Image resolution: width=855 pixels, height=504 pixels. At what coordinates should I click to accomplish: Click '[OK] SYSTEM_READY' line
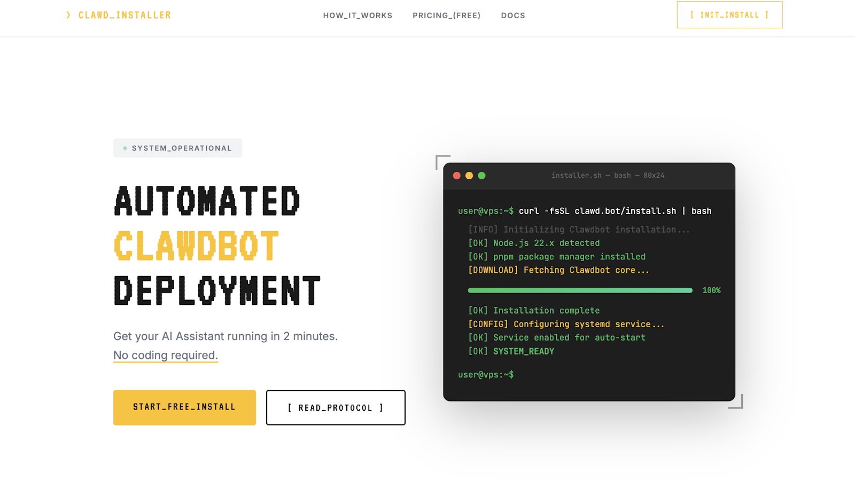(511, 351)
